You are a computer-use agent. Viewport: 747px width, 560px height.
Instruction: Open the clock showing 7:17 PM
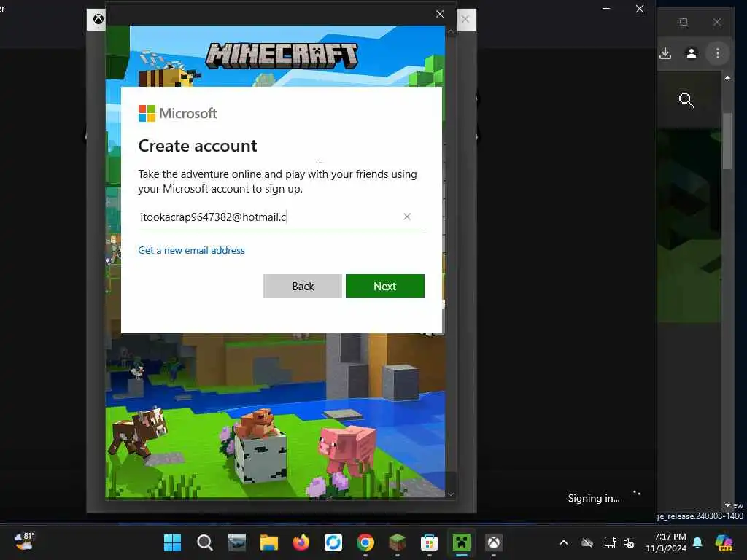(665, 542)
